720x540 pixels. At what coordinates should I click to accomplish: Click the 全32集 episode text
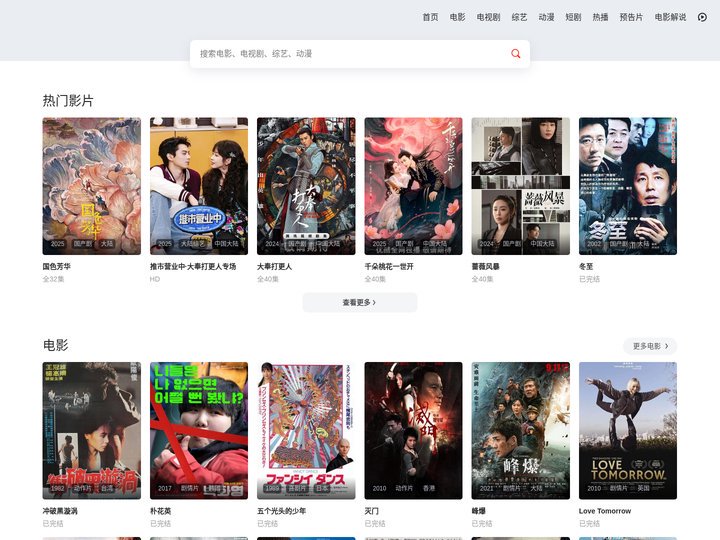pos(53,279)
